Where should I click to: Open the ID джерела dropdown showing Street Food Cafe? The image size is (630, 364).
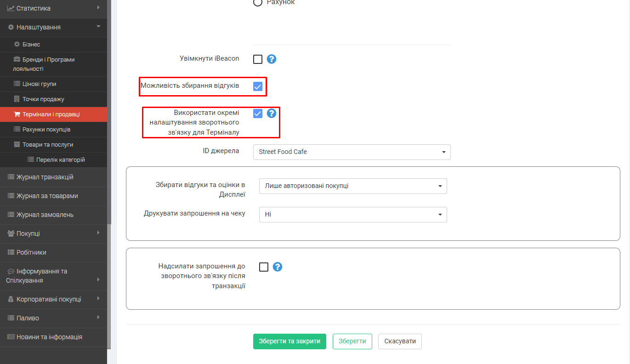pos(352,152)
